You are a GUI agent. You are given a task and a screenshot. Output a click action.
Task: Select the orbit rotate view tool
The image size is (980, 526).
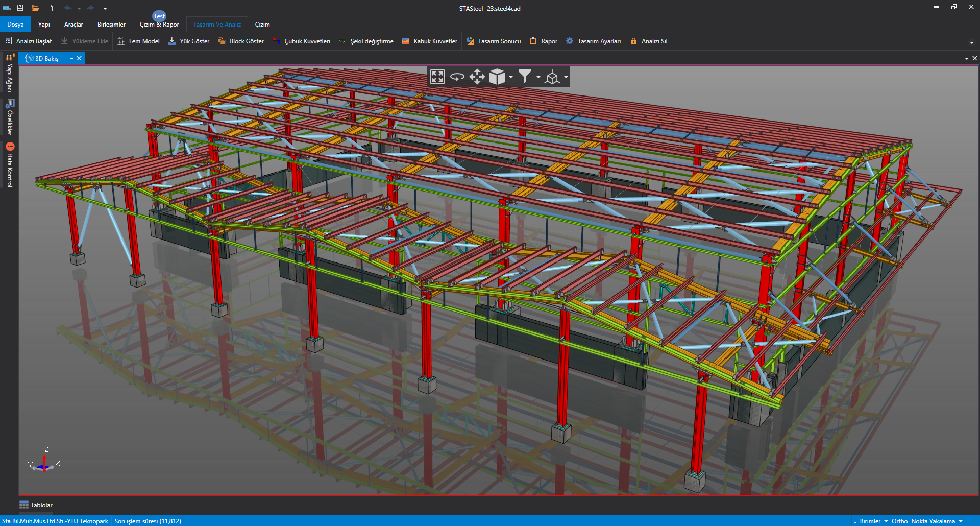click(457, 77)
